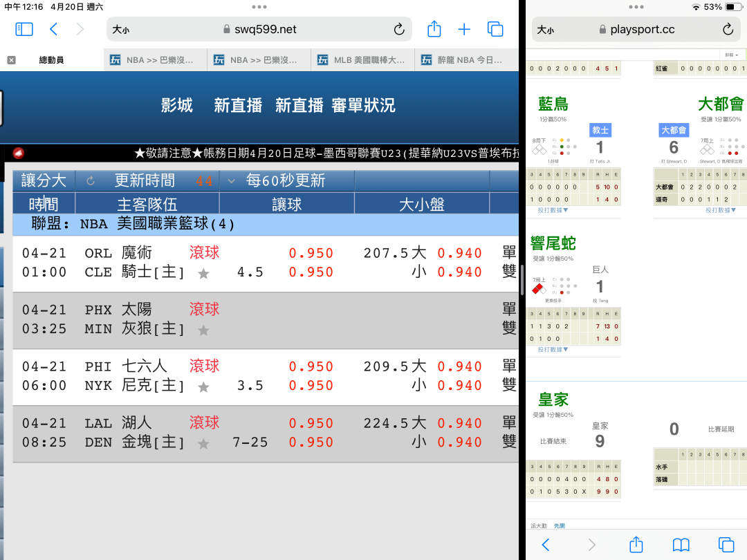The width and height of the screenshot is (747, 560).
Task: Open the multitasking dots above playsport.cc window
Action: pos(636,7)
